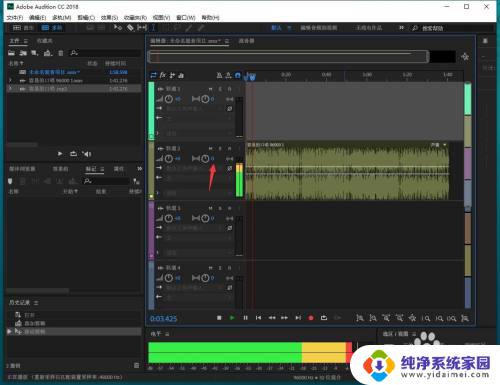Viewport: 500px width, 385px height.
Task: Click the red Record button
Action: [311, 318]
